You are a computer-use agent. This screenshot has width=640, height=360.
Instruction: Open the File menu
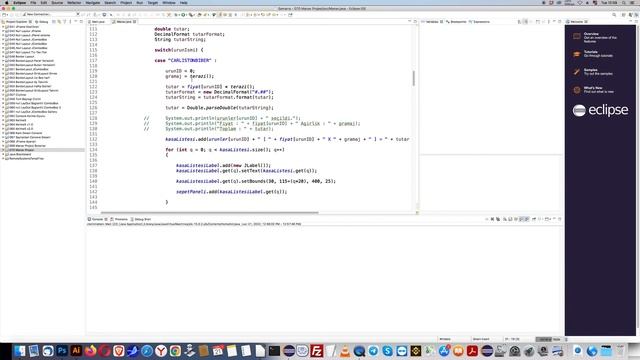[x=33, y=2]
